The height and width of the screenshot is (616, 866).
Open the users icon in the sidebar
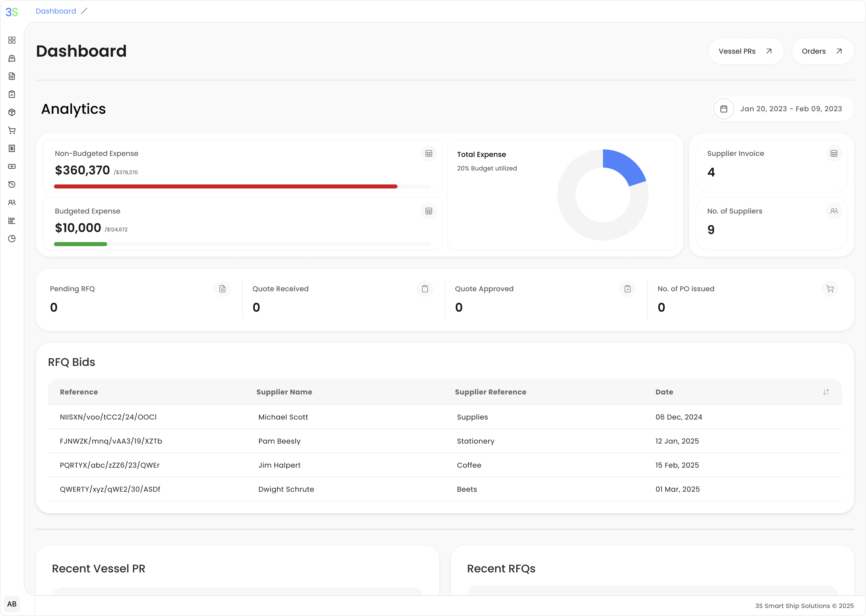point(12,203)
